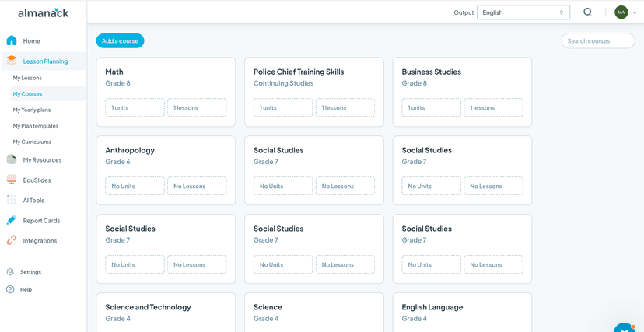644x332 pixels.
Task: Click the Help question mark icon
Action: (x=10, y=289)
